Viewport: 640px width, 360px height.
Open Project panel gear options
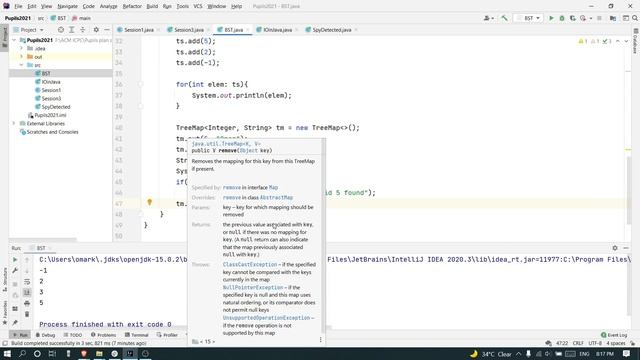pos(96,30)
